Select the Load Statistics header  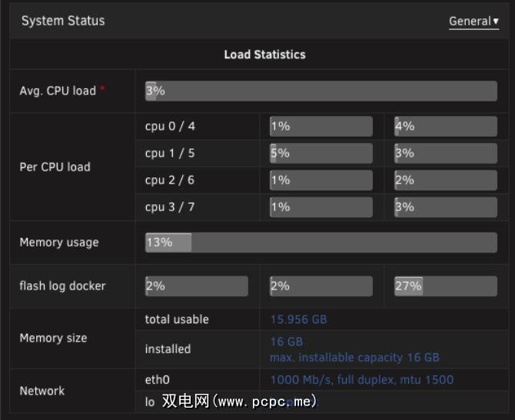(264, 55)
